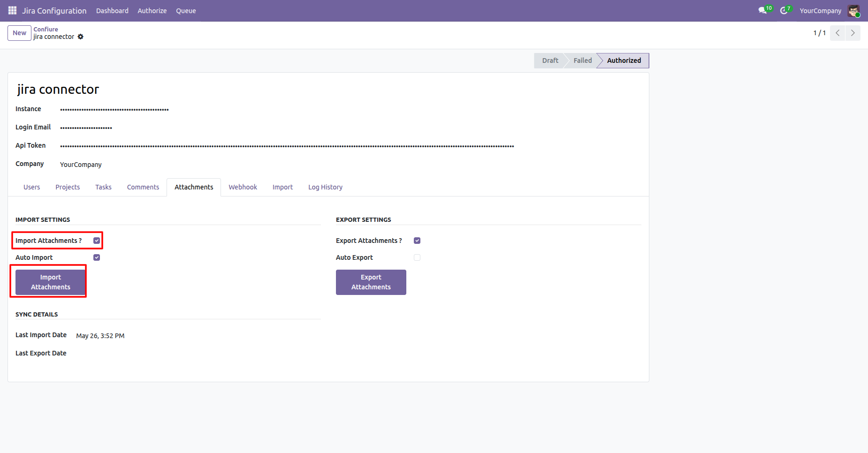Click the Last Import Date value May 26, 3:52 PM
868x453 pixels.
click(100, 336)
